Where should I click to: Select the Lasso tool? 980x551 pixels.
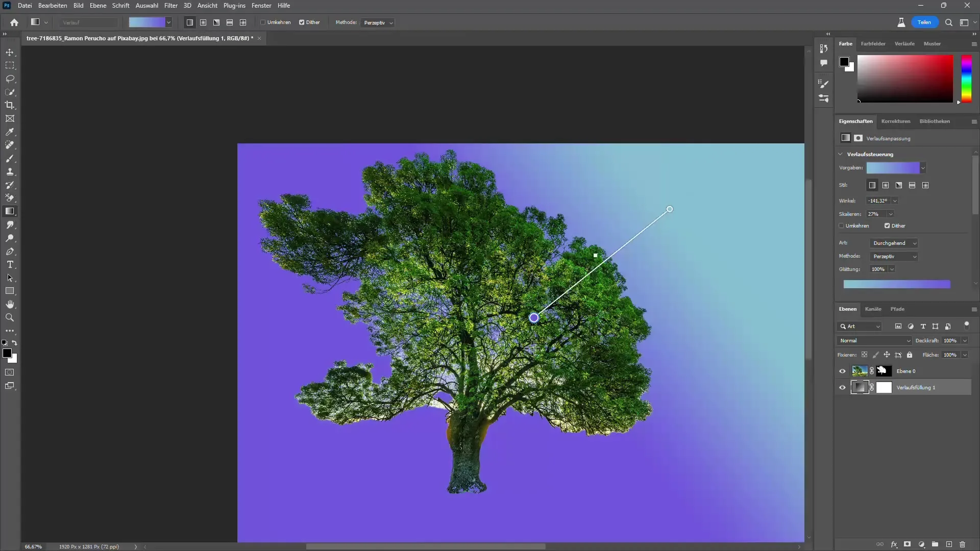(10, 79)
